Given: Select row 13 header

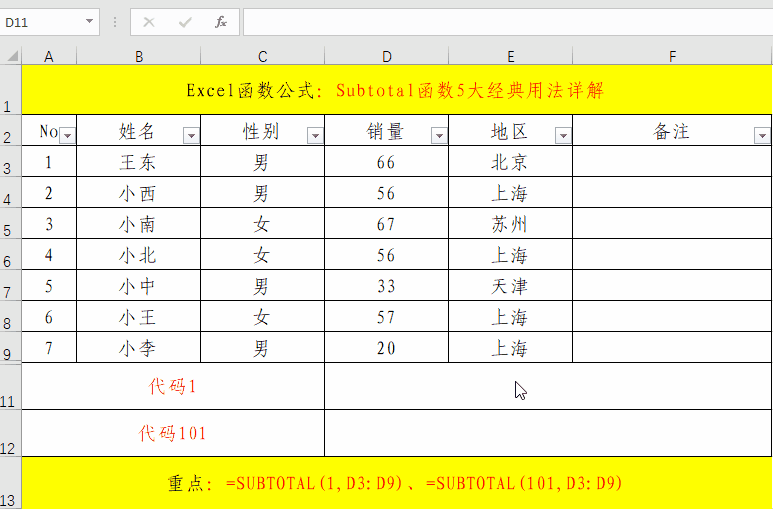Looking at the screenshot, I should [10, 483].
